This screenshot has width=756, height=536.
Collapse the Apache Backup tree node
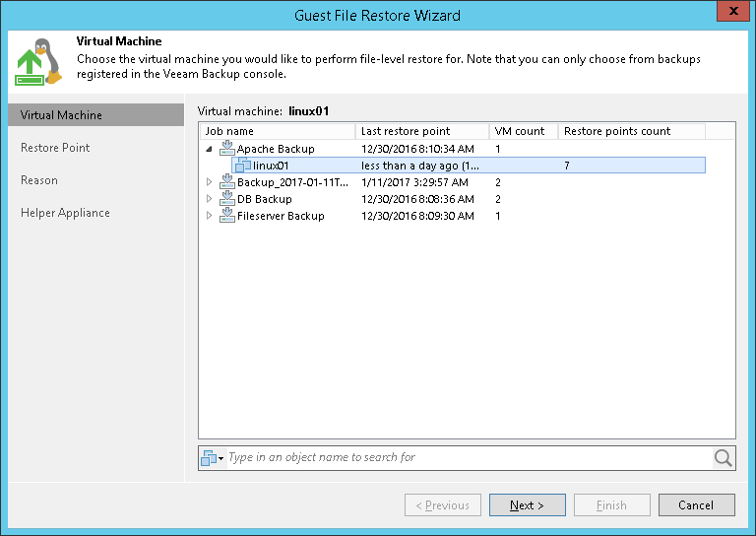pos(209,149)
